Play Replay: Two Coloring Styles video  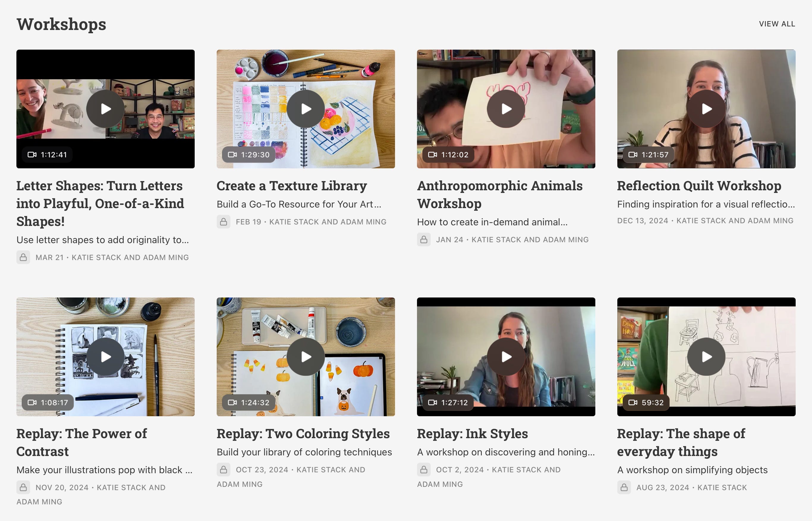(x=306, y=357)
